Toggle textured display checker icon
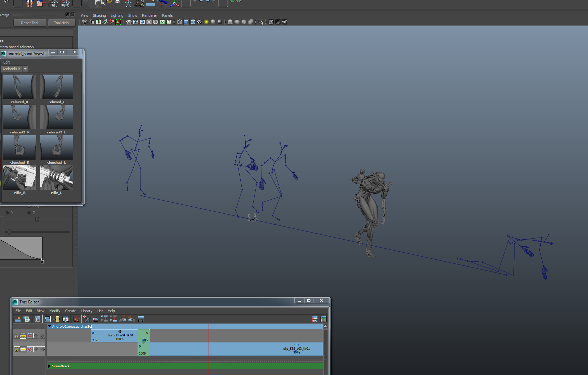The width and height of the screenshot is (588, 375). click(x=200, y=22)
